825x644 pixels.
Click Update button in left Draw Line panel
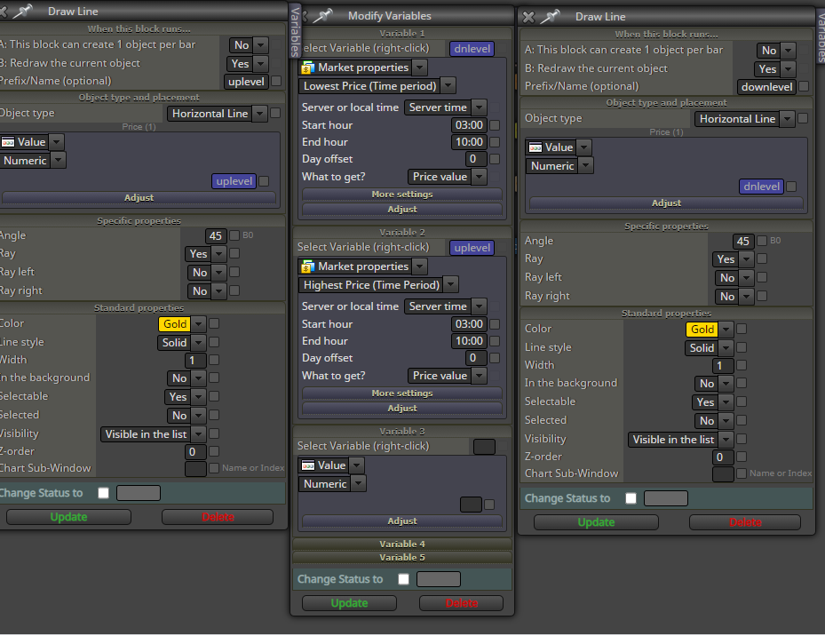pos(68,517)
